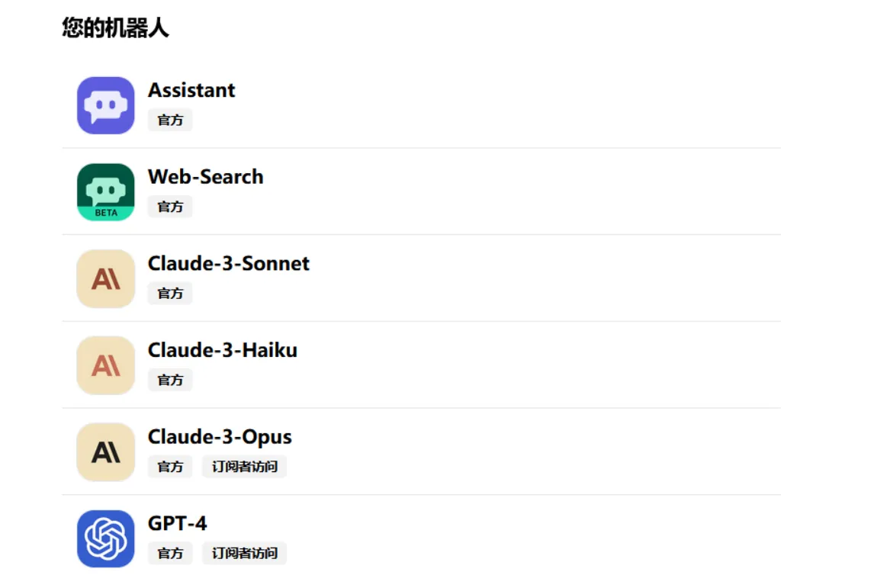Click the Claude-3-Haiku Anthropic icon
Image resolution: width=874 pixels, height=588 pixels.
coord(106,365)
